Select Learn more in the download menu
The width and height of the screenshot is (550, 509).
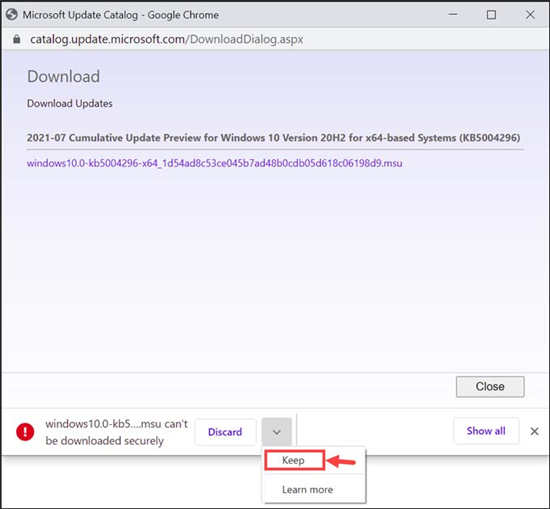point(307,489)
